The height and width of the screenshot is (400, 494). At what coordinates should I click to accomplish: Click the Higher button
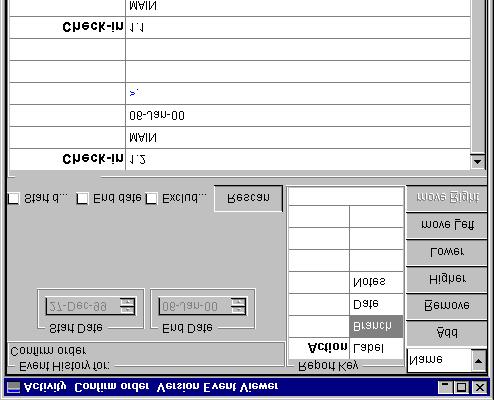[x=447, y=279]
